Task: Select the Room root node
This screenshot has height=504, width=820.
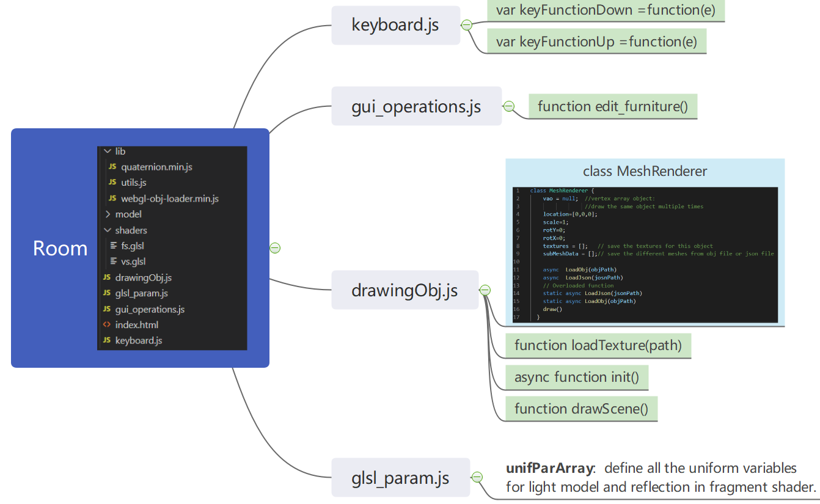Action: 140,248
